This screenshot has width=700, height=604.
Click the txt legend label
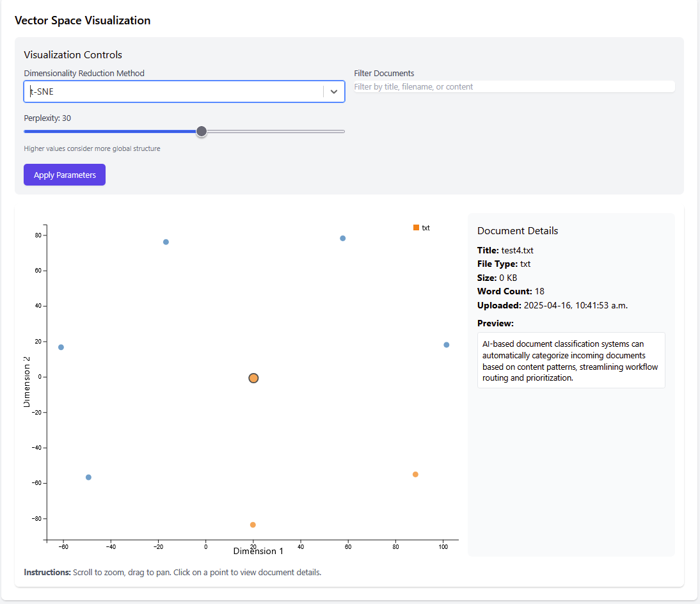[x=426, y=228]
